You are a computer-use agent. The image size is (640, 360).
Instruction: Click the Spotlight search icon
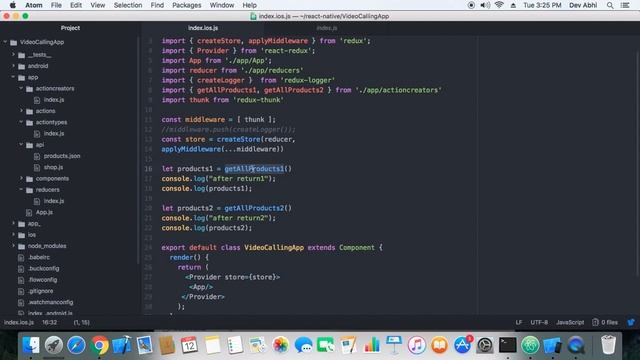[610, 5]
